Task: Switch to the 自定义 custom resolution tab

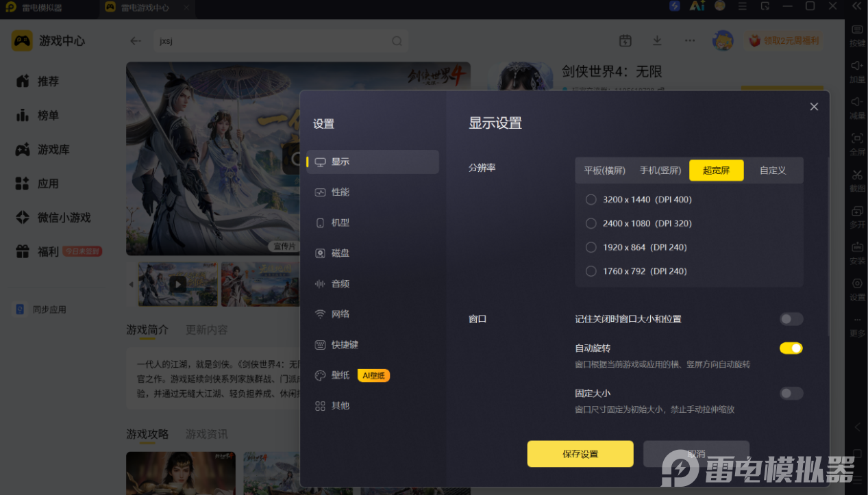Action: click(x=773, y=170)
